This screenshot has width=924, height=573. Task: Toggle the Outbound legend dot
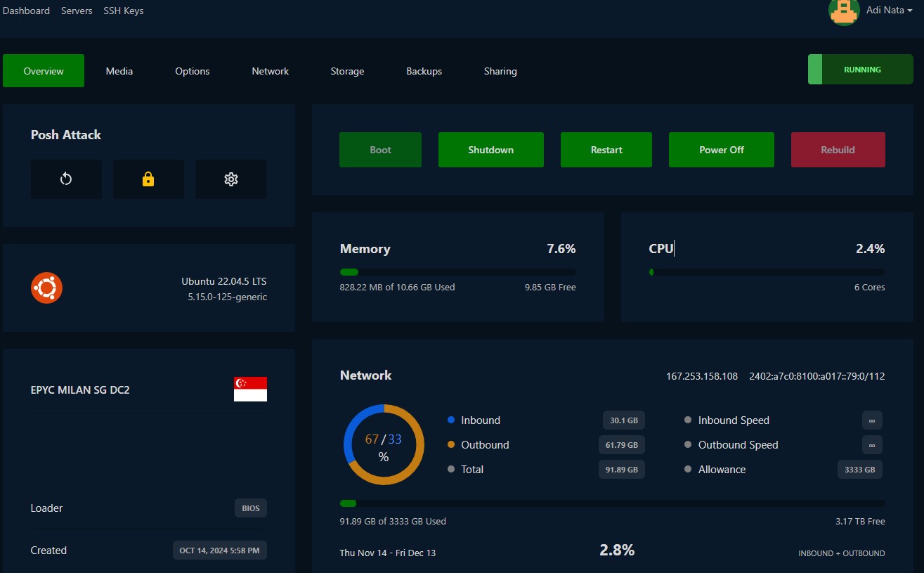coord(450,444)
